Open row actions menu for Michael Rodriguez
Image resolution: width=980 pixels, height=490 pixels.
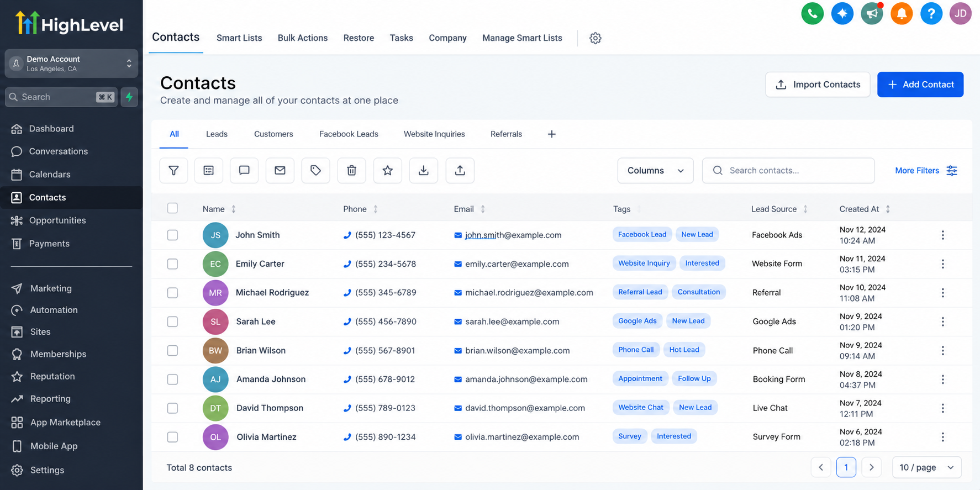click(942, 293)
